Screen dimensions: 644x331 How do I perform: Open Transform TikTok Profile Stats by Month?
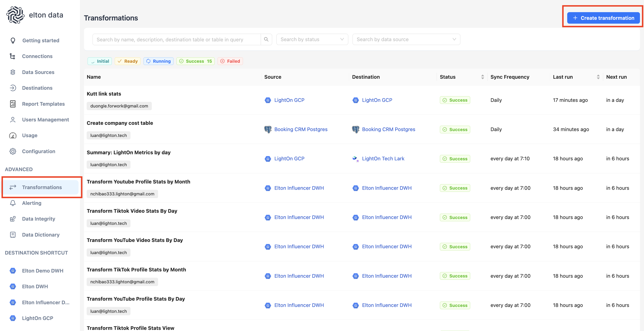click(x=136, y=270)
